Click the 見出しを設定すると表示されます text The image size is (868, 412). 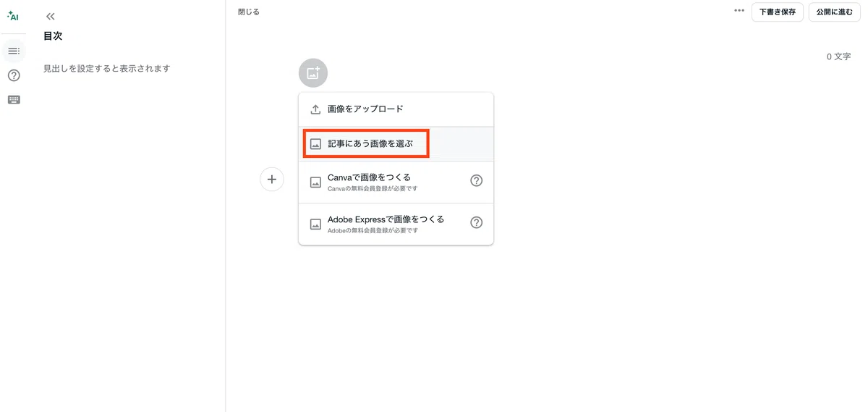coord(106,69)
